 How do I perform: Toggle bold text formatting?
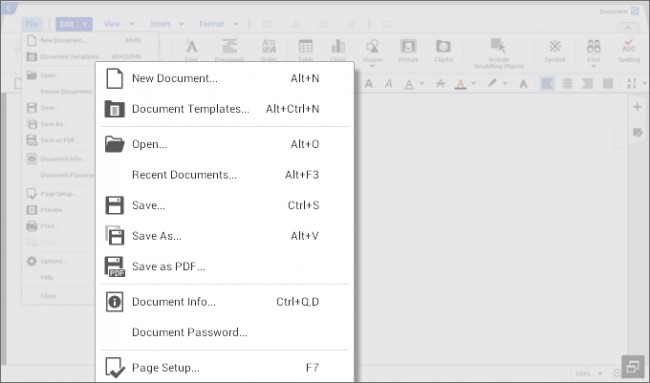(369, 84)
